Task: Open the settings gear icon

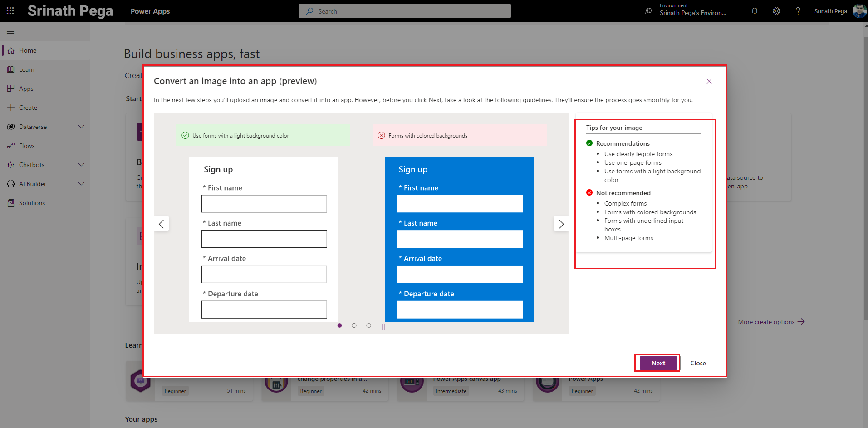Action: pos(776,11)
